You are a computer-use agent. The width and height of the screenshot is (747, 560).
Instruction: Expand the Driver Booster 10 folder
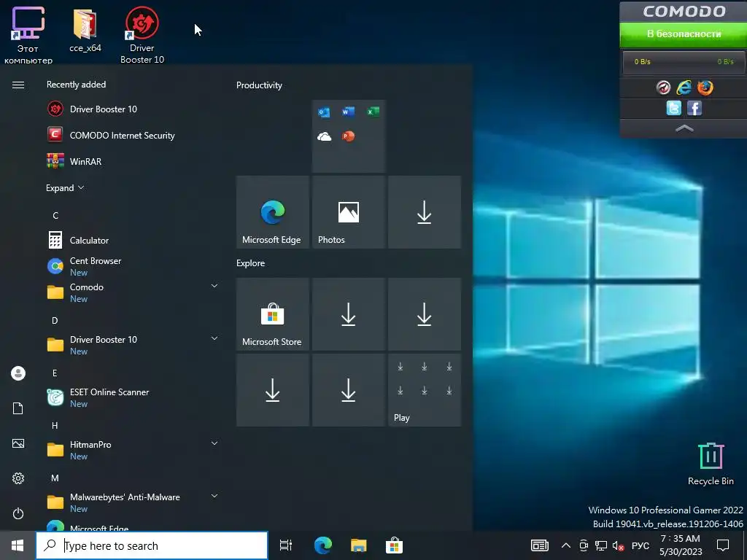pyautogui.click(x=214, y=338)
